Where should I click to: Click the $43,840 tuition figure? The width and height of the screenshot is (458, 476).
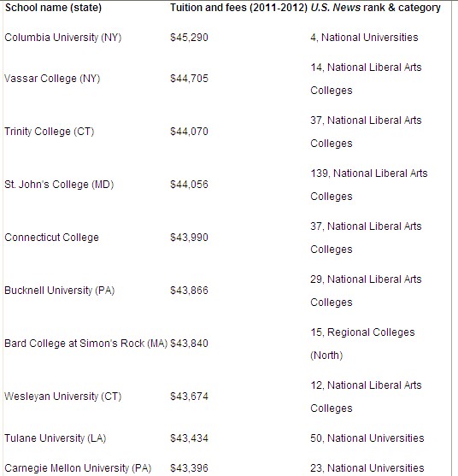(189, 344)
